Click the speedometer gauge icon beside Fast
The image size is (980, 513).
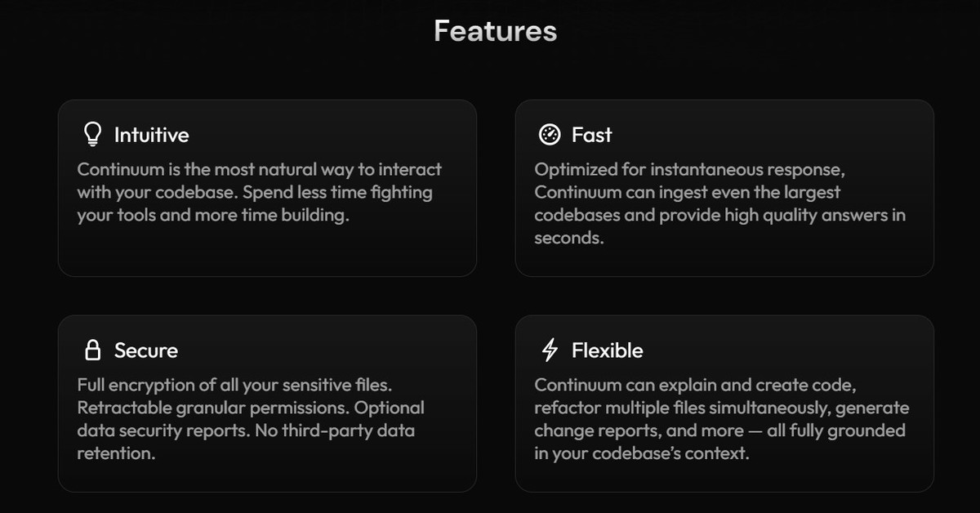(550, 135)
